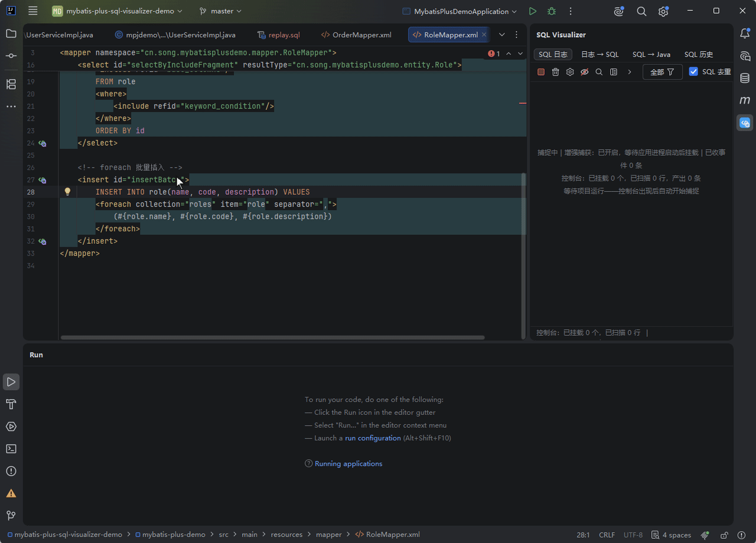Open the mybatis-plus-sql-visualizer-demo project dropdown
This screenshot has height=543, width=756.
(117, 11)
